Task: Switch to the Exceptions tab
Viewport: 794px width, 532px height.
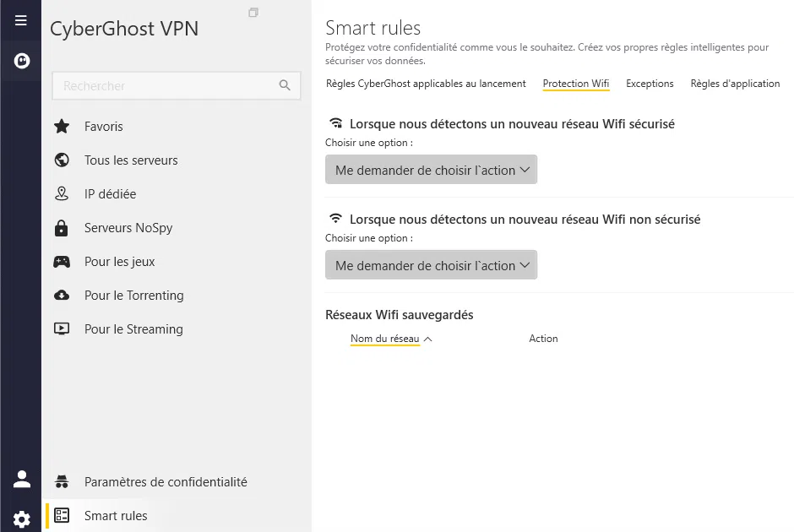Action: pos(650,84)
